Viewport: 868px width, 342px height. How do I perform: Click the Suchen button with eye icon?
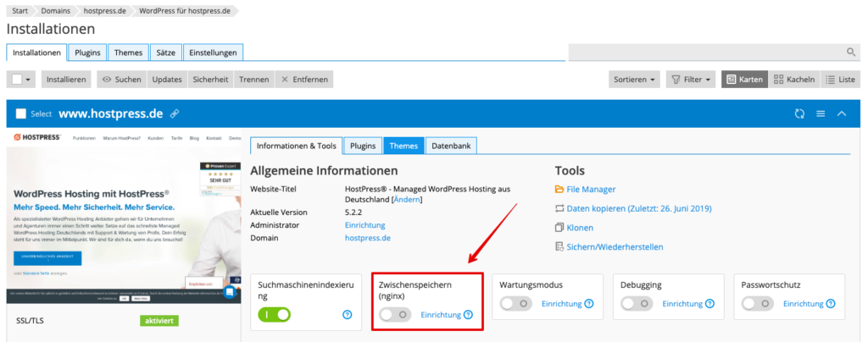coord(122,80)
